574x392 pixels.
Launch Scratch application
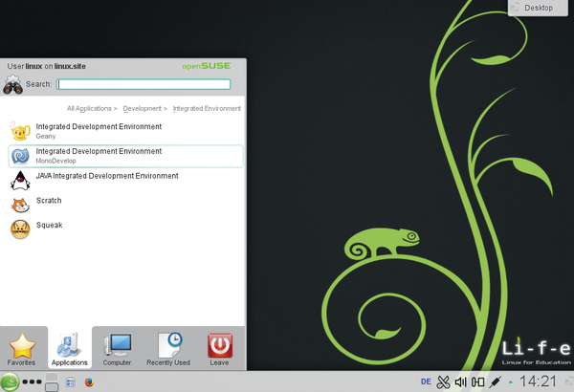(x=125, y=205)
